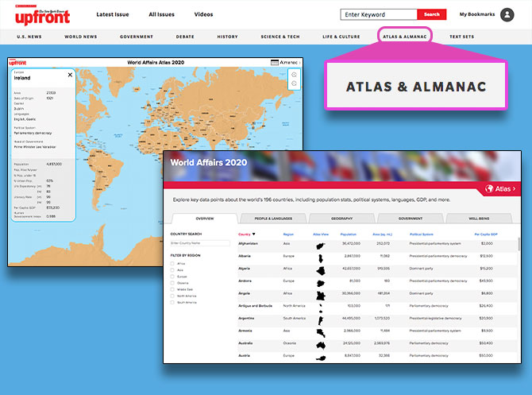Toggle the Middle East region filter checkbox
This screenshot has width=532, height=395.
(172, 289)
